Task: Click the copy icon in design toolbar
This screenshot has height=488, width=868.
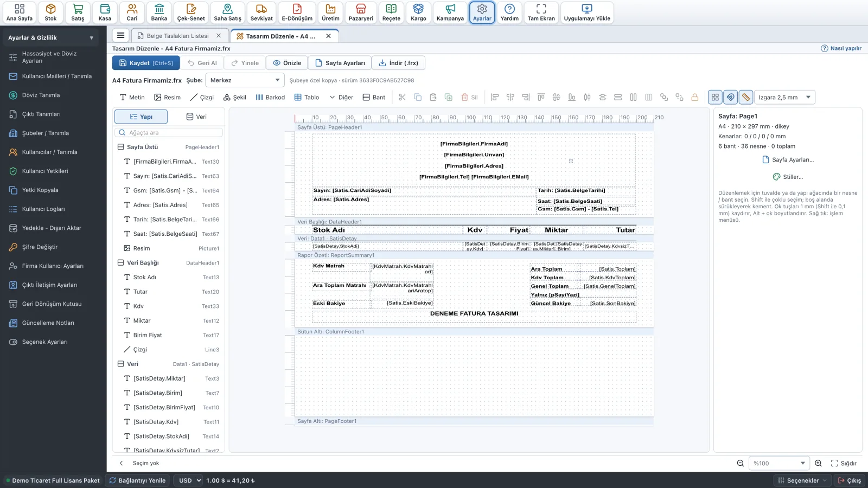Action: click(418, 97)
